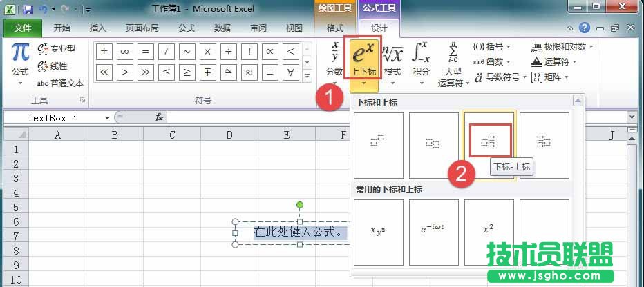The height and width of the screenshot is (287, 644).
Task: Insert the tilde ~ symbol
Action: pyautogui.click(x=187, y=52)
